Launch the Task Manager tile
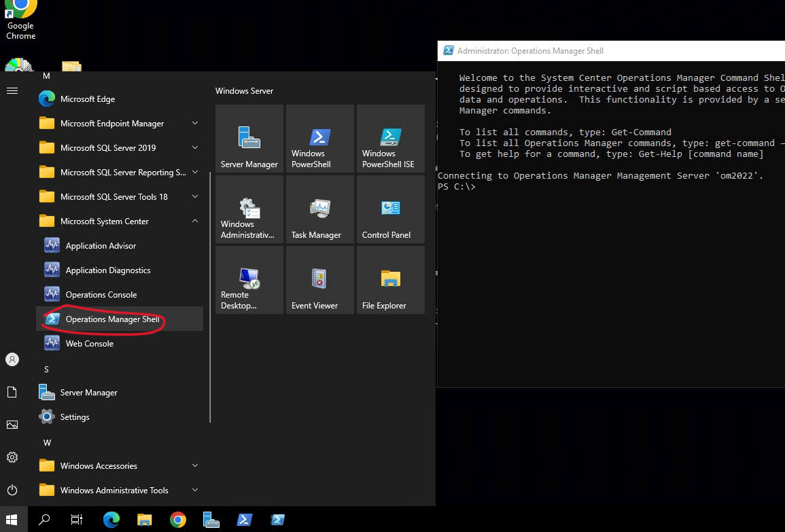 pyautogui.click(x=320, y=209)
